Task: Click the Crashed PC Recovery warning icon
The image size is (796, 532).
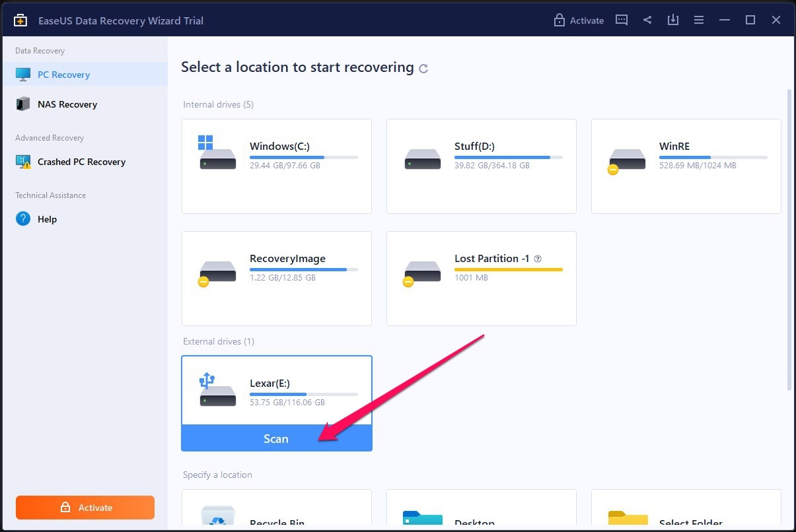Action: pyautogui.click(x=23, y=162)
